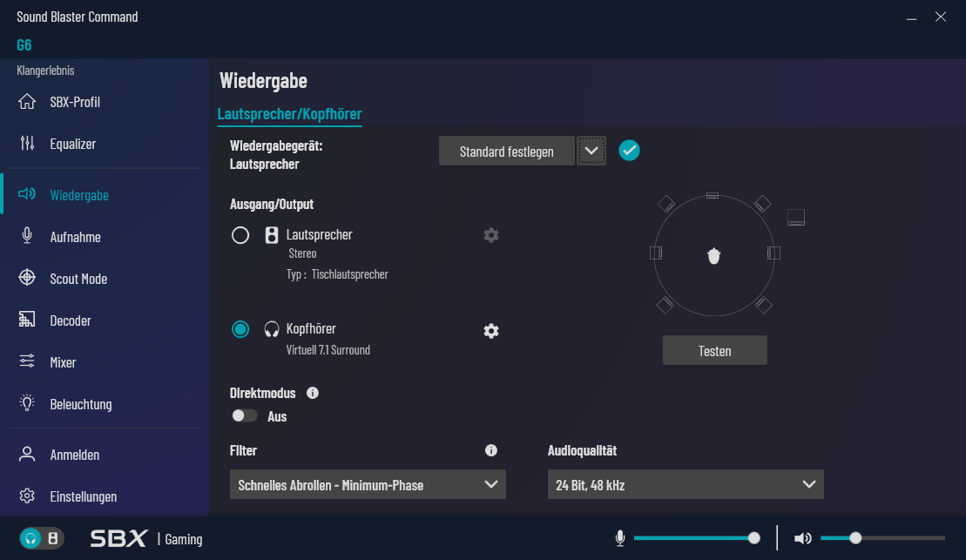Mute output via speaker volume icon
The height and width of the screenshot is (560, 966).
click(x=803, y=538)
